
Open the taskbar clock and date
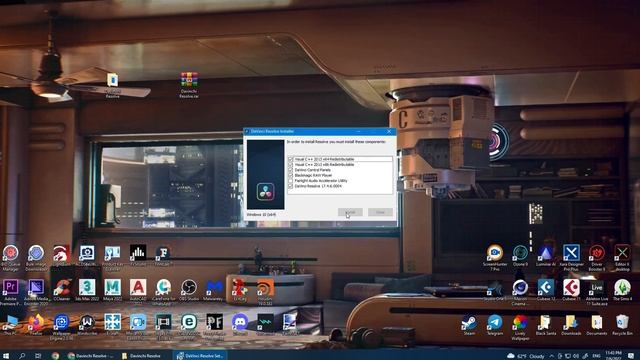[x=613, y=355]
